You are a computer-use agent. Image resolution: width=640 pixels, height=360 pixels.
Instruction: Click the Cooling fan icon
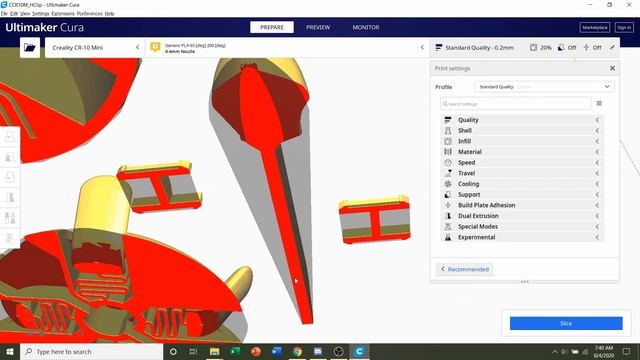click(448, 184)
